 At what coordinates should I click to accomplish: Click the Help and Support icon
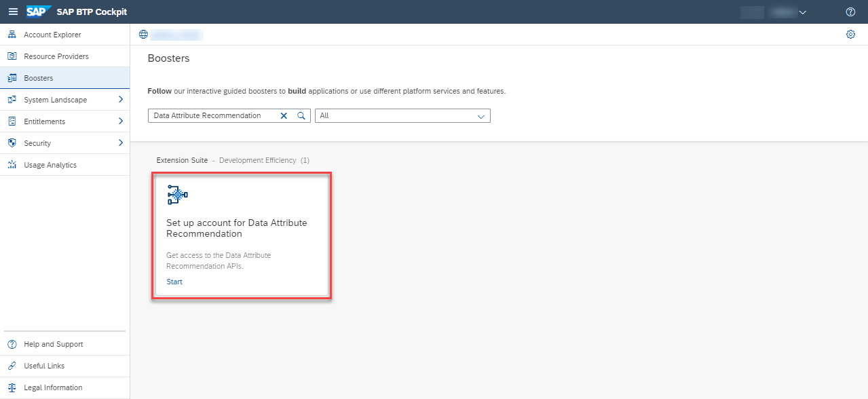12,344
